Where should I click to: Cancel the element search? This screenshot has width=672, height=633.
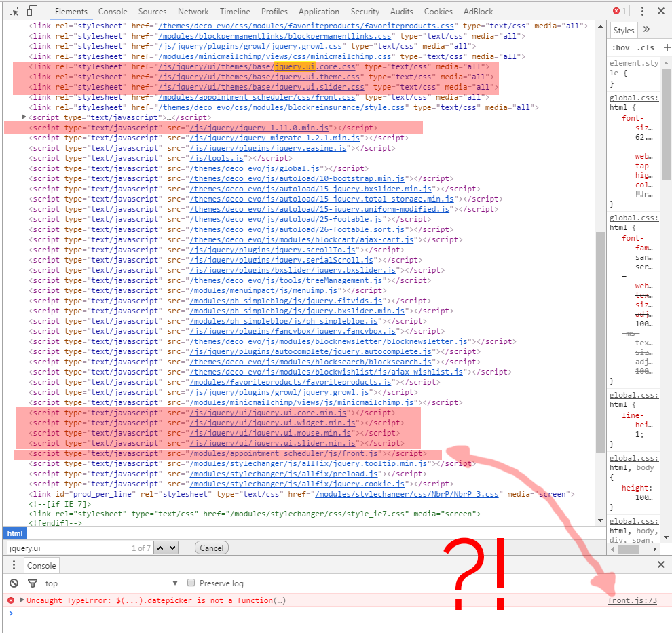[x=211, y=548]
